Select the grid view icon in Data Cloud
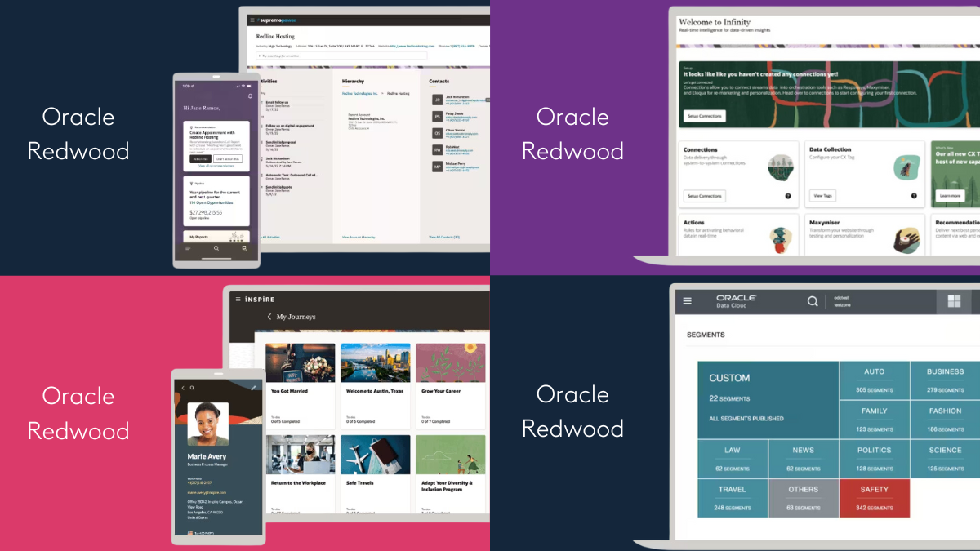 [x=953, y=301]
